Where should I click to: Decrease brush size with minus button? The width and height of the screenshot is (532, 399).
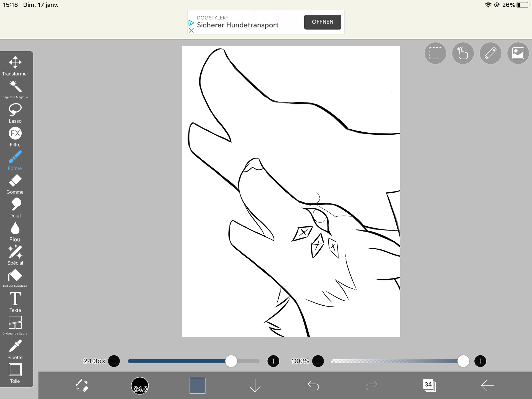114,361
